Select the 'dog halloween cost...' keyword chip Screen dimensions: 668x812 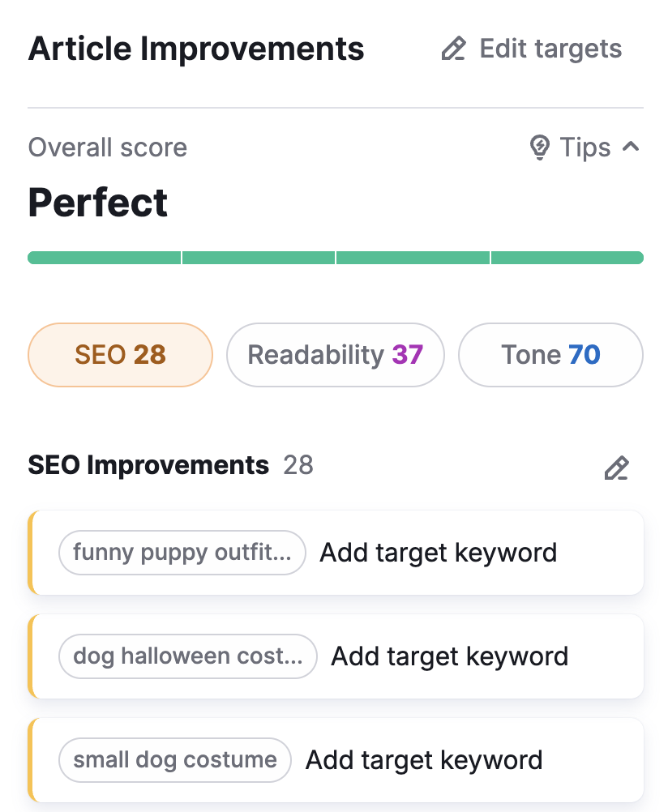(x=187, y=656)
